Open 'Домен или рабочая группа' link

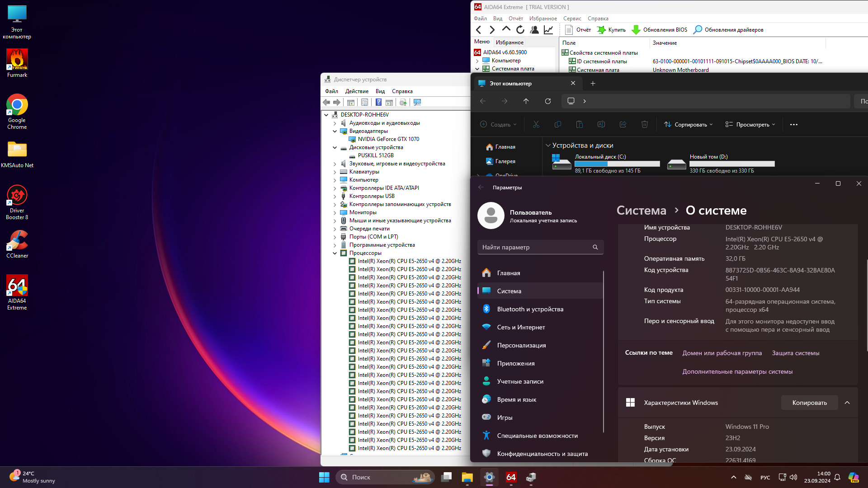[722, 353]
